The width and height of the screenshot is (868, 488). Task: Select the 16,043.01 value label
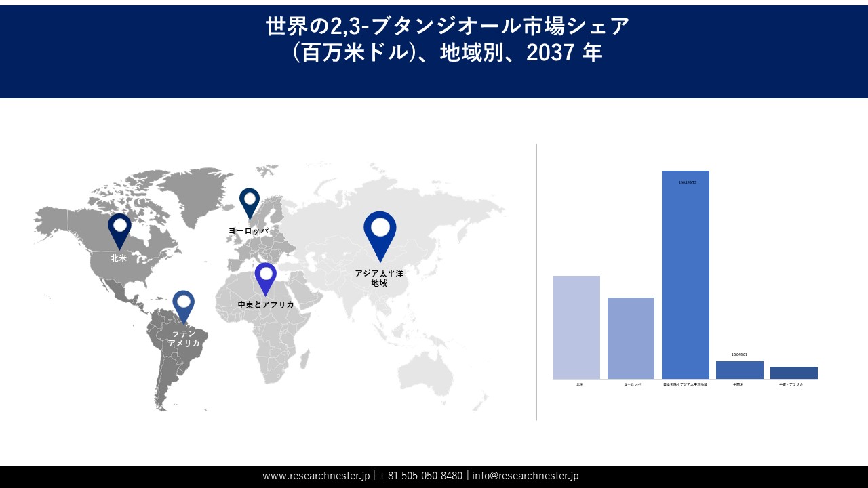(739, 354)
